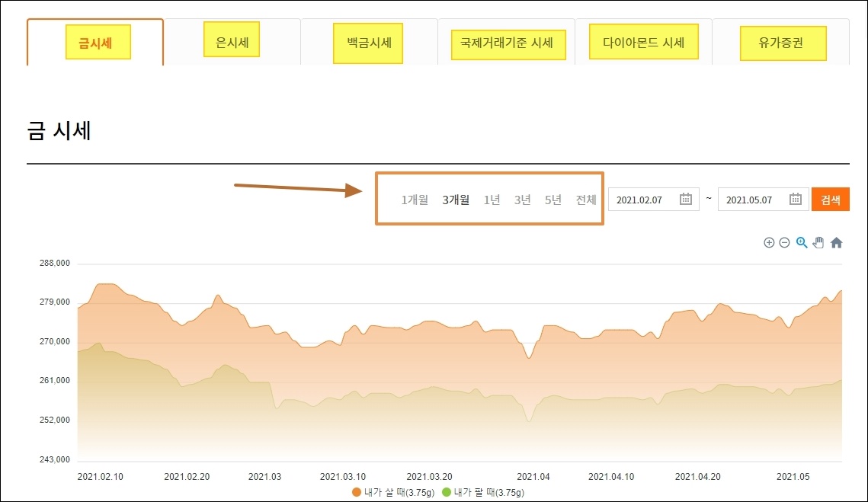Image resolution: width=868 pixels, height=502 pixels.
Task: Select the 3개월 period filter
Action: tap(456, 200)
